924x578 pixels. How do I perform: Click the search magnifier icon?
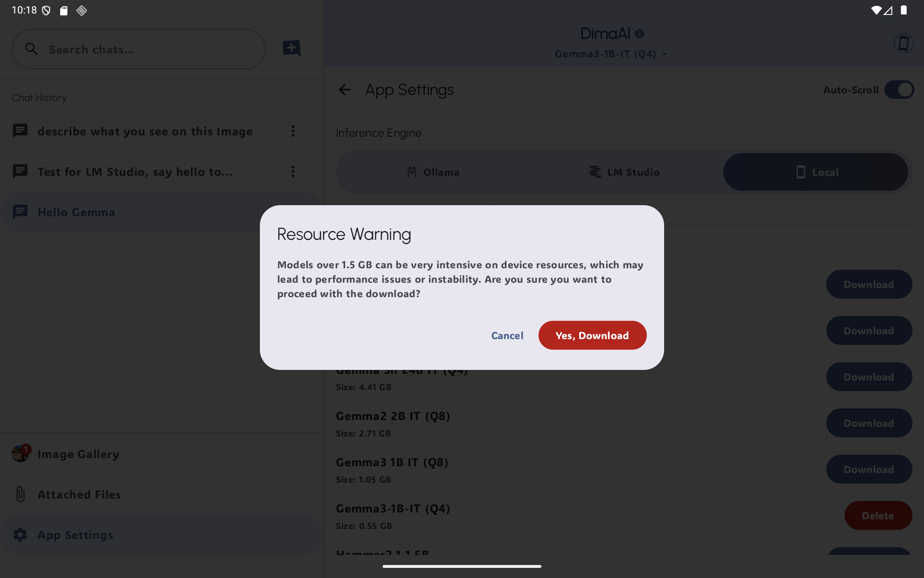click(31, 49)
